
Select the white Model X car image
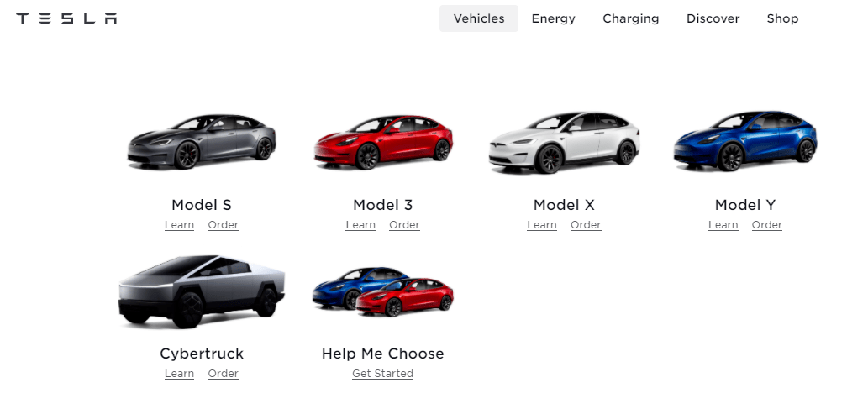pos(564,142)
